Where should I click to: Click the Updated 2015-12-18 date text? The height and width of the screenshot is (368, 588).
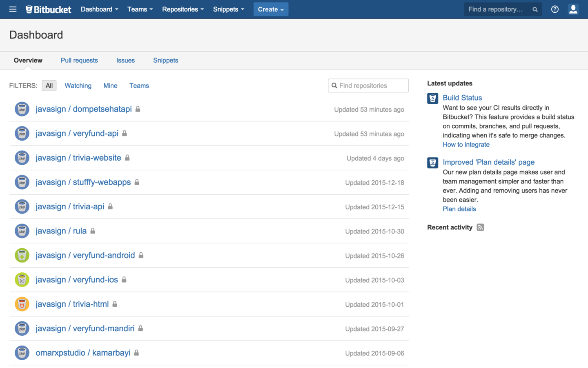pyautogui.click(x=374, y=183)
